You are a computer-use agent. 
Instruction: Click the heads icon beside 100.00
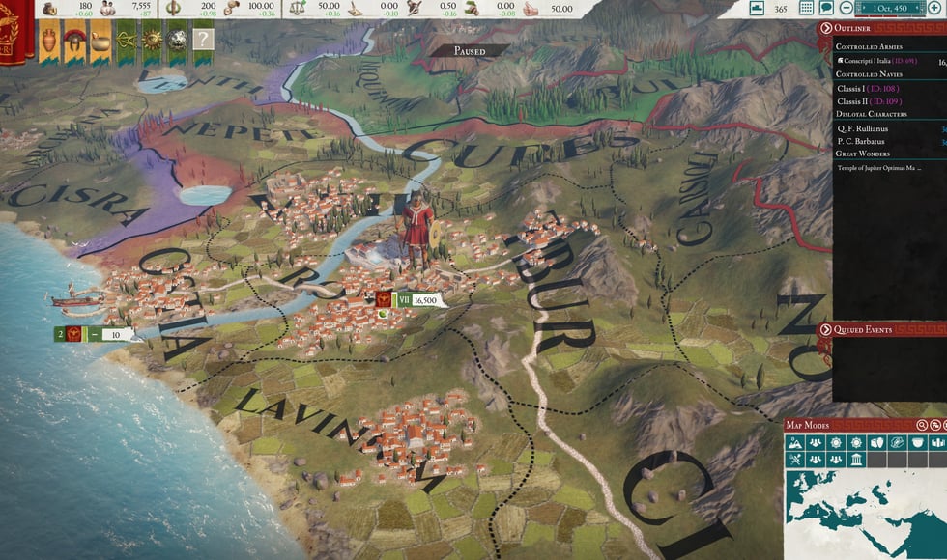(x=231, y=9)
